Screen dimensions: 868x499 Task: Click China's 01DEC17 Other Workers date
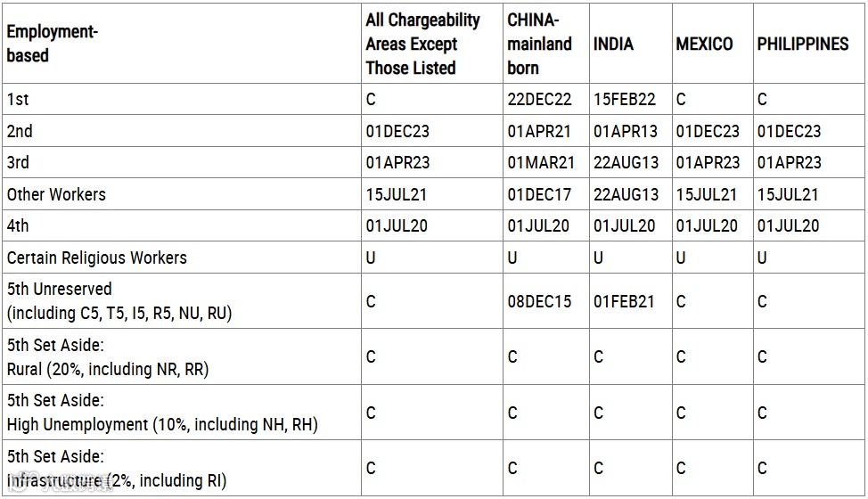tap(538, 195)
